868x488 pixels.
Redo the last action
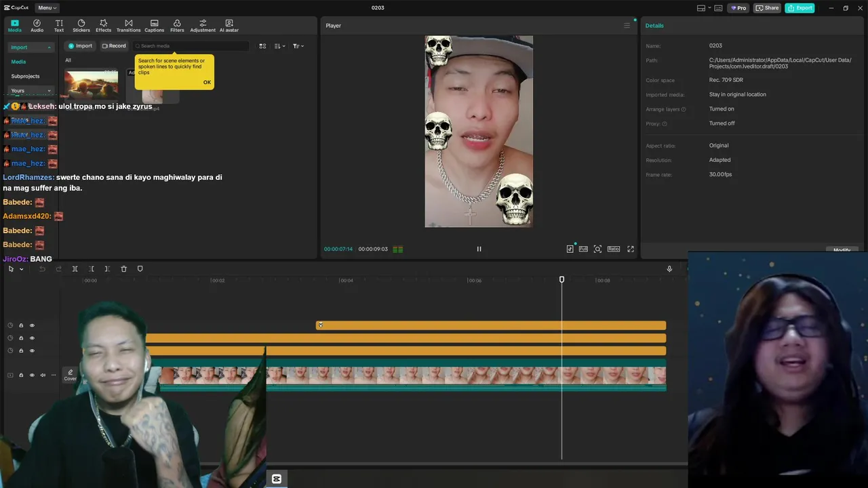58,269
